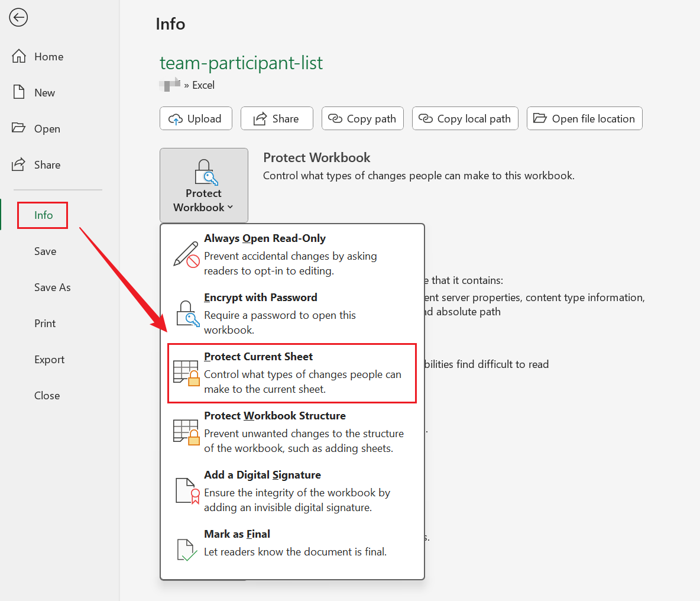700x601 pixels.
Task: Click the New blank document icon
Action: tap(19, 92)
